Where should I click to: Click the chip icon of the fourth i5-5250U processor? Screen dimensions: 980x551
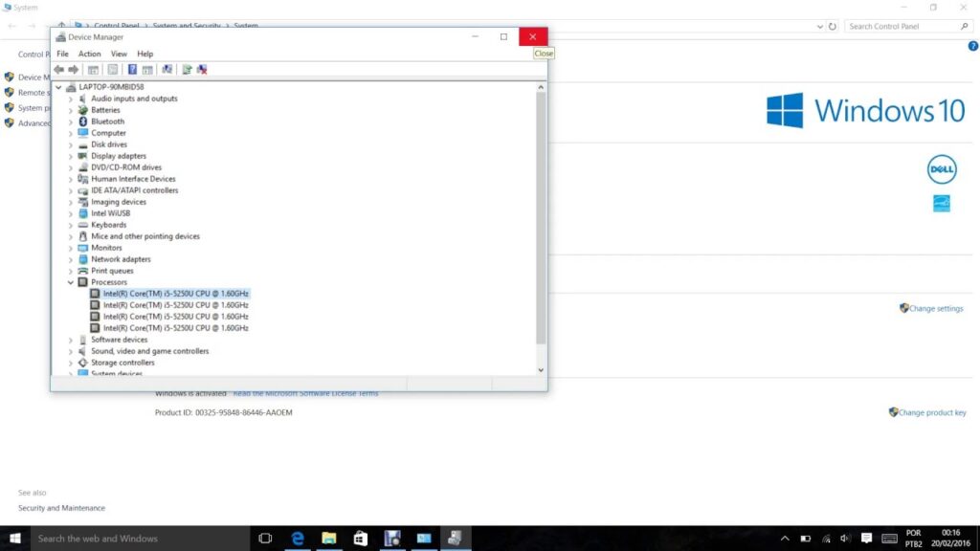95,328
